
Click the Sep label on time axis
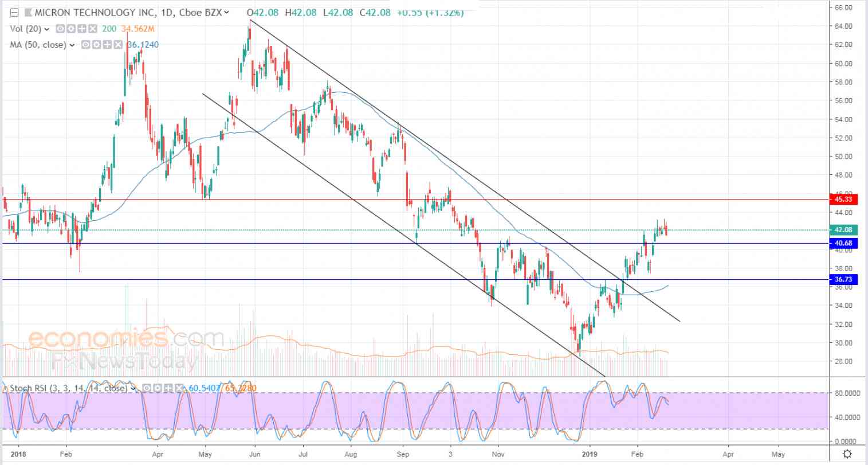[403, 453]
